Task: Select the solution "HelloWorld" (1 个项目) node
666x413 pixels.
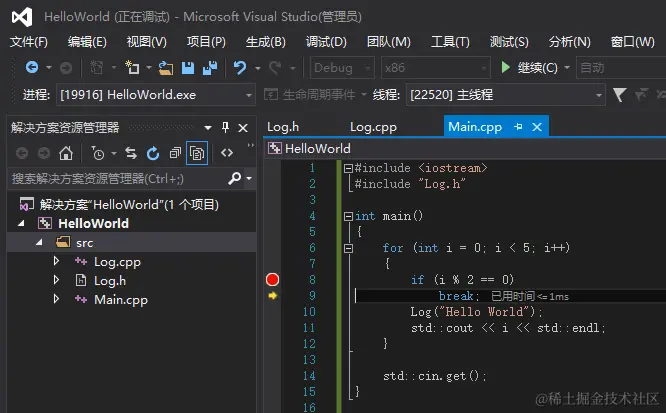Action: (129, 204)
